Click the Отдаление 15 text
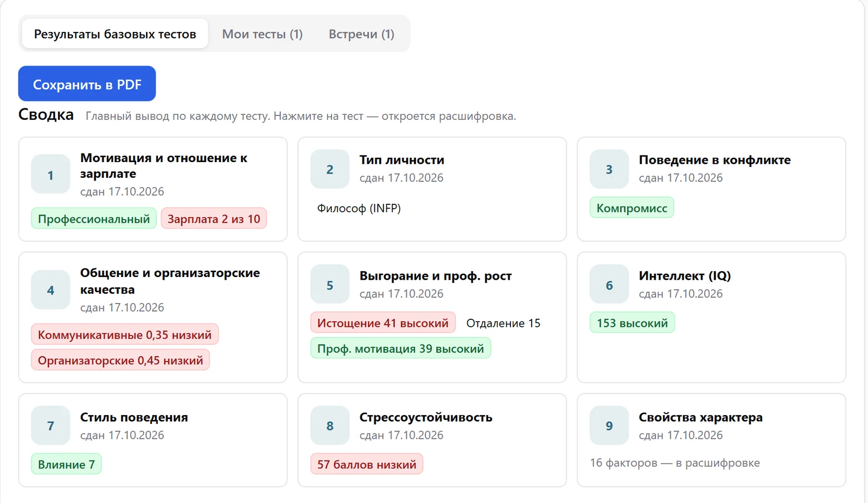 503,323
